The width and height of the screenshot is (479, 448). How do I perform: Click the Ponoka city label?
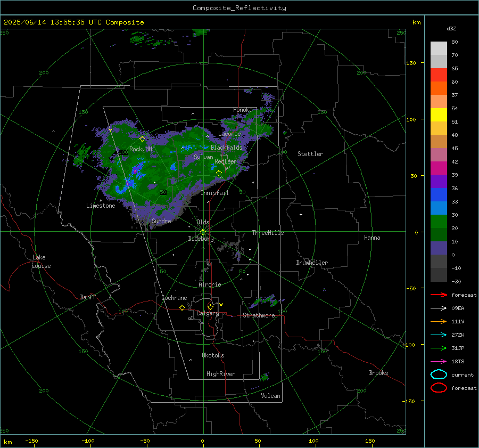[243, 110]
